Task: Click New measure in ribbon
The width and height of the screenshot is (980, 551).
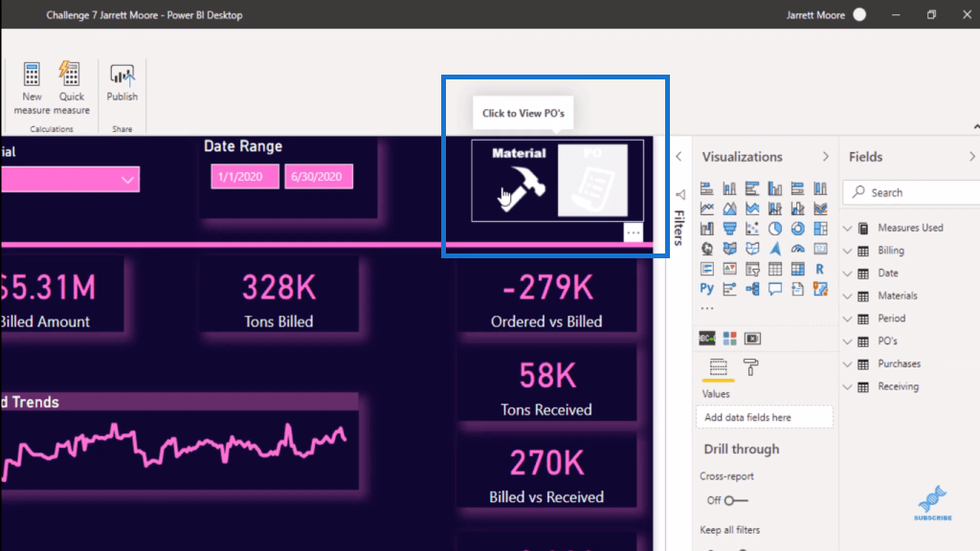Action: pyautogui.click(x=32, y=87)
